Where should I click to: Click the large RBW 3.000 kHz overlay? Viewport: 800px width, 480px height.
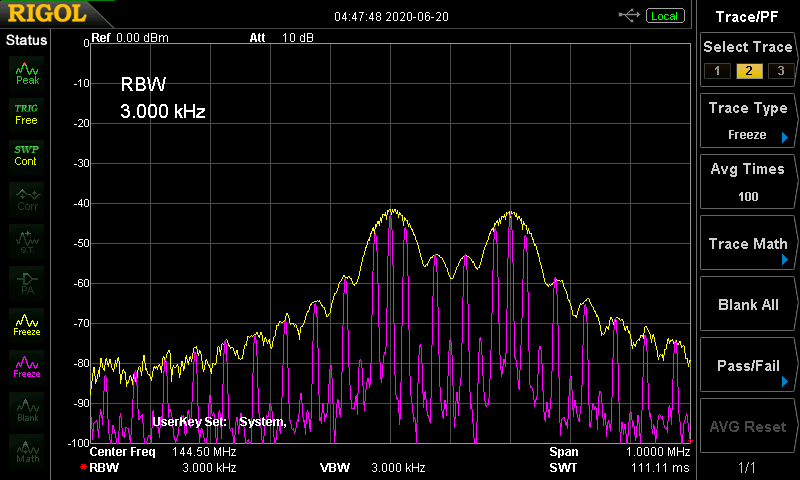[162, 97]
